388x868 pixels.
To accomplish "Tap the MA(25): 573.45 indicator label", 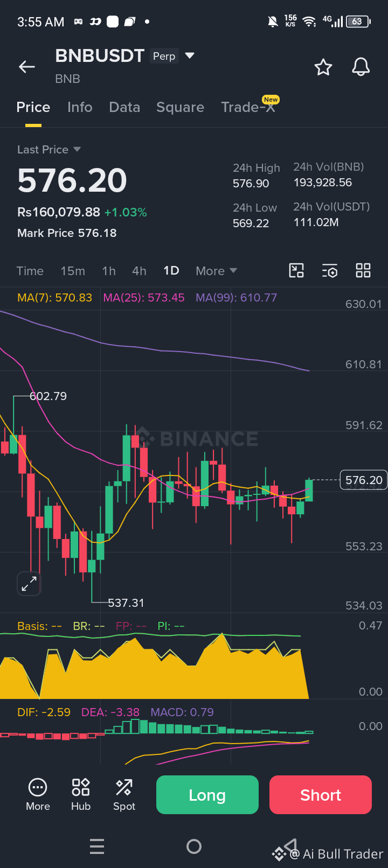I will coord(144,298).
